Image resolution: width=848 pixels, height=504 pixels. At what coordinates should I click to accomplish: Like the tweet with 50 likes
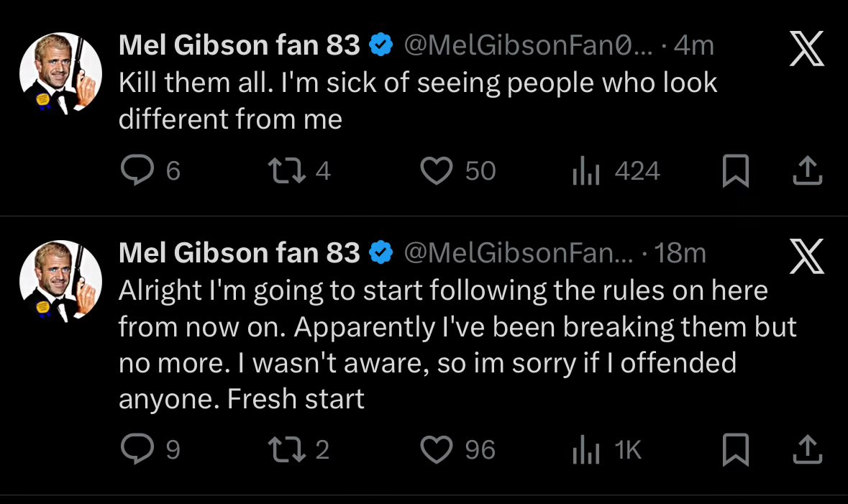point(436,171)
